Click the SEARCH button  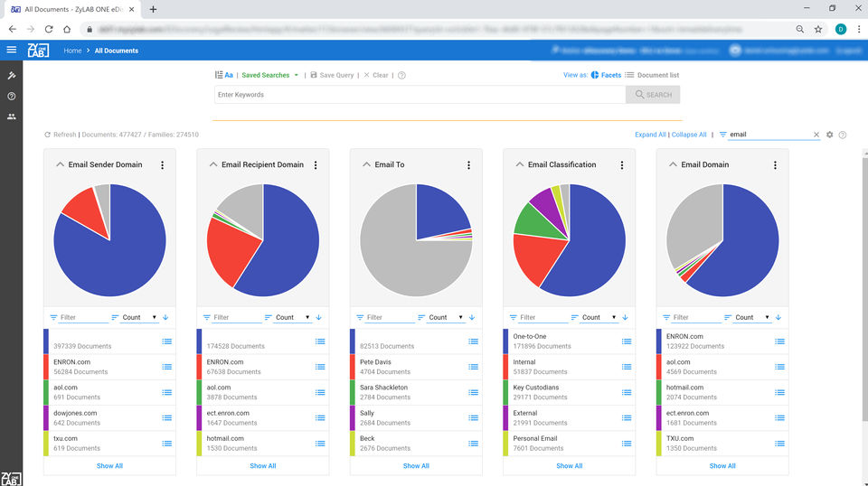[x=653, y=95]
